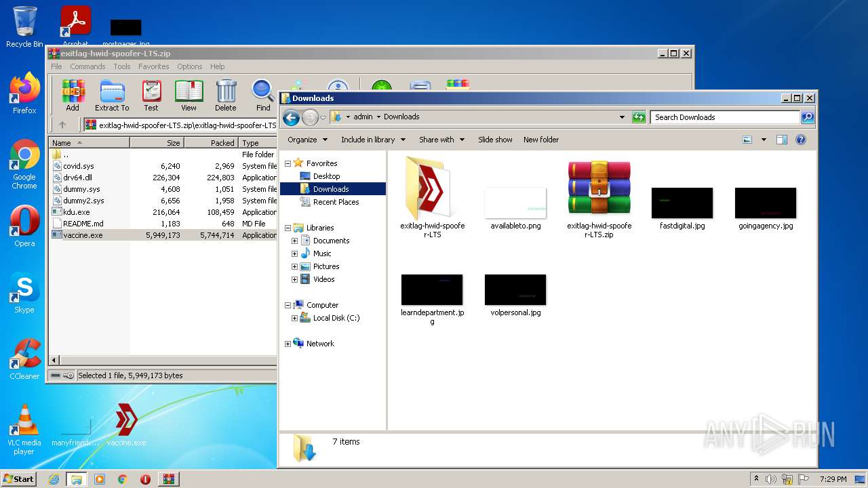Screen dimensions: 868x488
Task: Sort archive list by Packed column
Action: [x=211, y=143]
